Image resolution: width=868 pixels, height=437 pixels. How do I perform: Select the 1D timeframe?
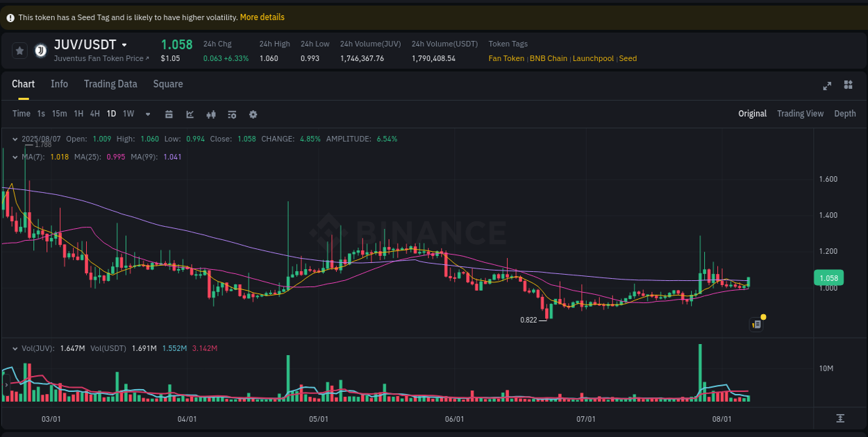(x=111, y=114)
